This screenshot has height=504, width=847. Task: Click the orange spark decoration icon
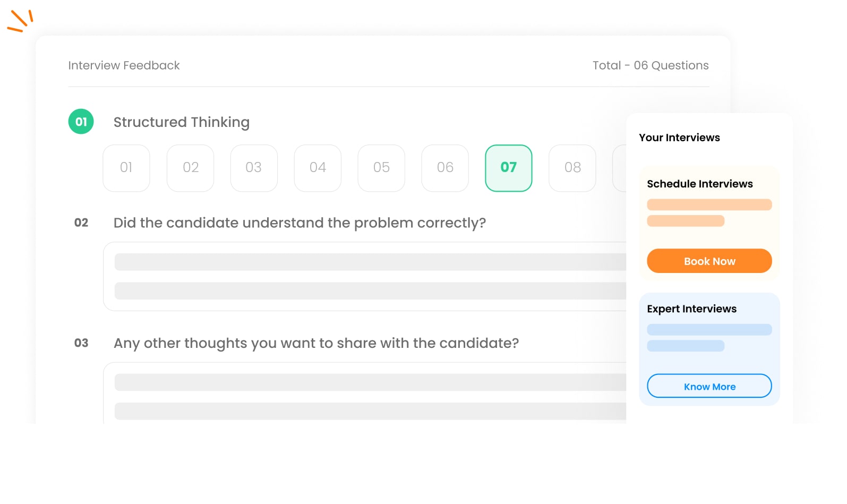click(20, 21)
